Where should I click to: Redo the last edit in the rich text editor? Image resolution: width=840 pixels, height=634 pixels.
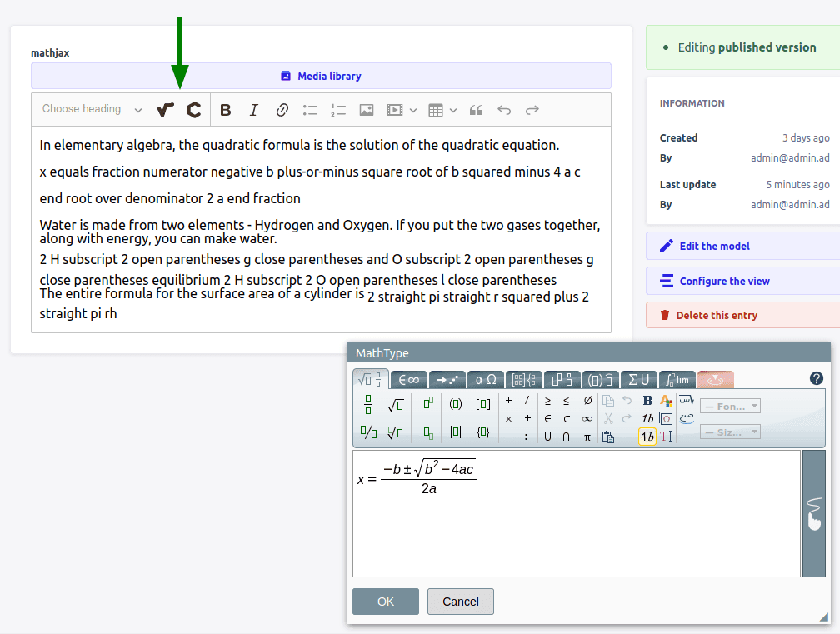click(532, 110)
